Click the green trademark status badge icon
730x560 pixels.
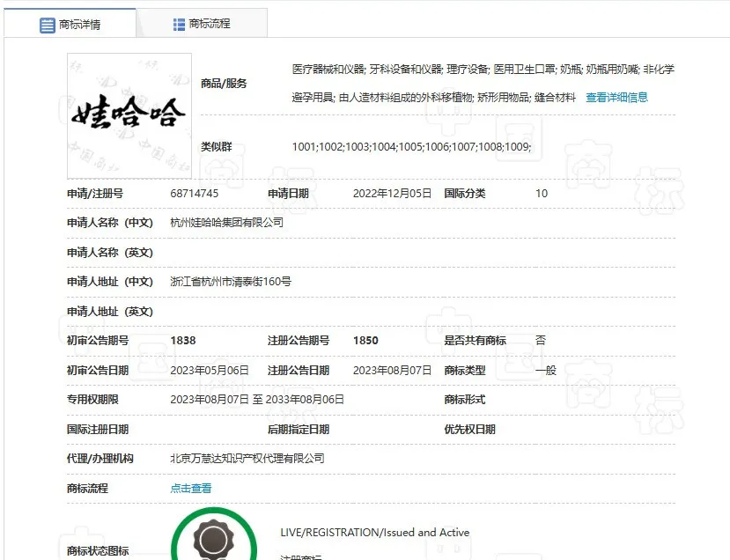pos(214,535)
